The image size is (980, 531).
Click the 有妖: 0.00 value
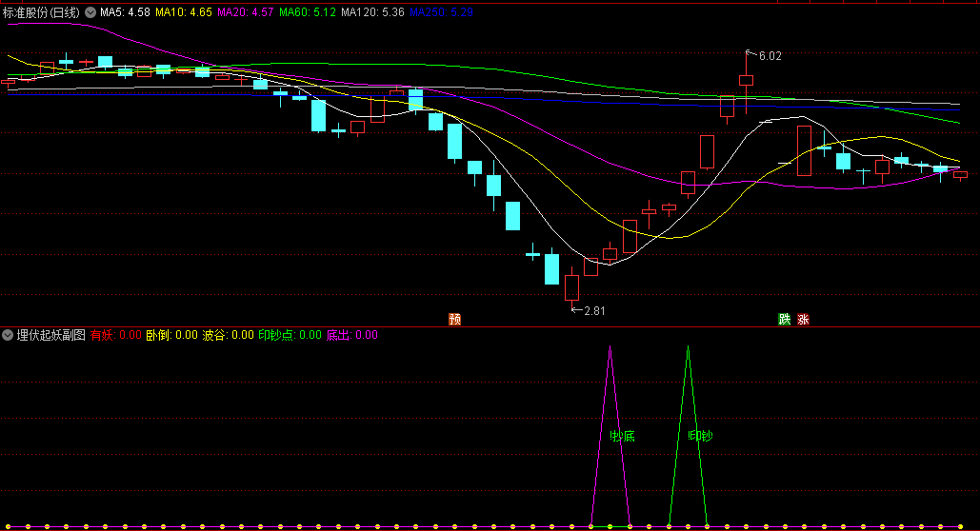[x=116, y=335]
